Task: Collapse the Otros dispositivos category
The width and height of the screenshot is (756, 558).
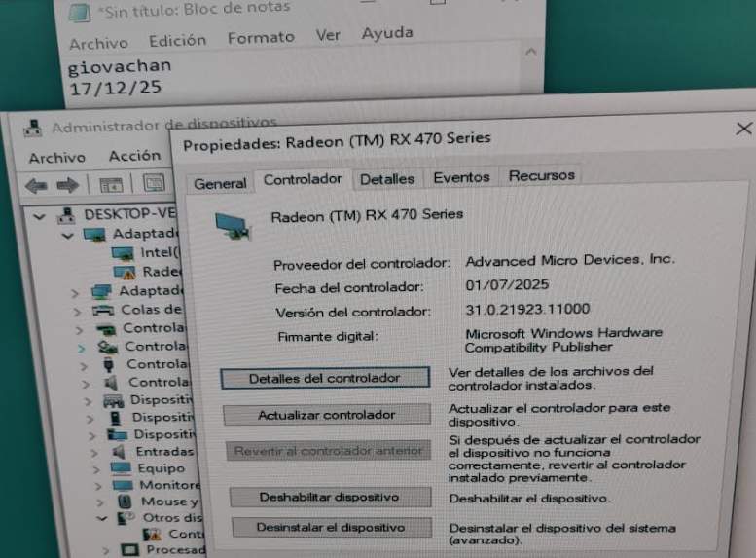Action: (102, 518)
